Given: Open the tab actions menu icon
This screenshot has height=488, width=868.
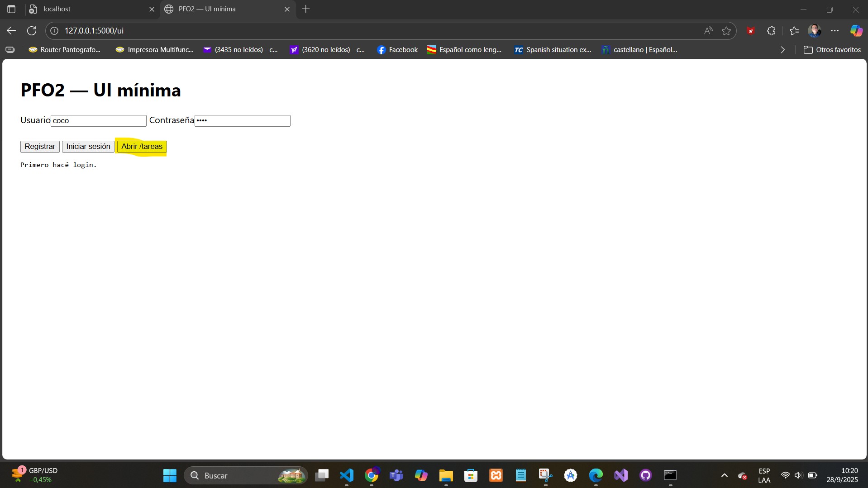Looking at the screenshot, I should 11,9.
